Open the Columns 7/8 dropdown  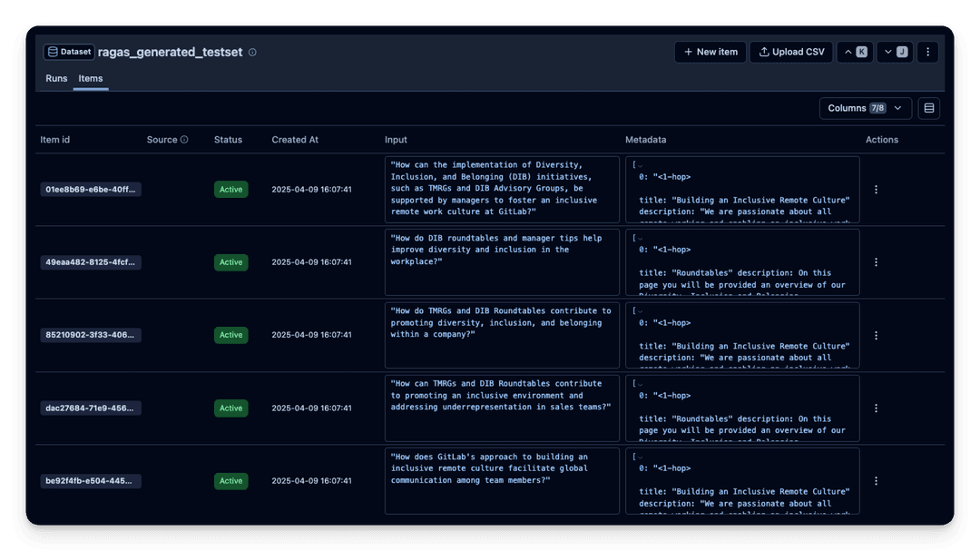click(865, 108)
